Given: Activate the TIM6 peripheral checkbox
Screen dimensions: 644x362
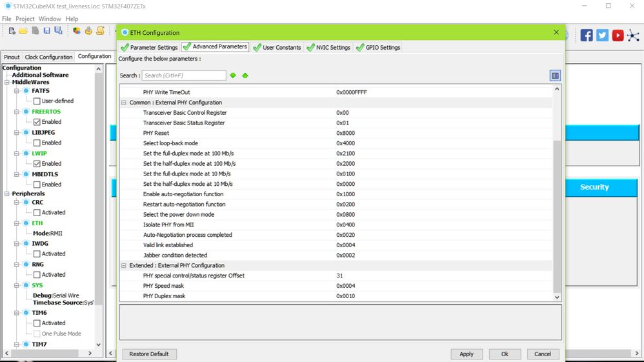Looking at the screenshot, I should pyautogui.click(x=37, y=323).
